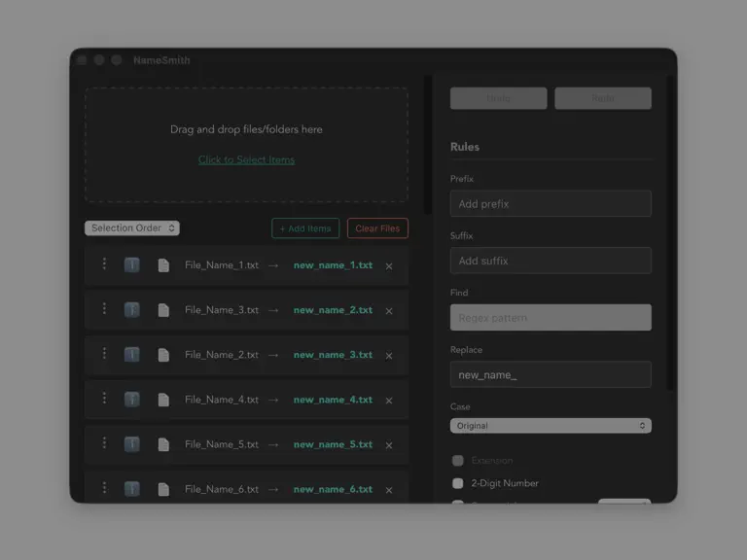Select new name new_name_1.txt text

(x=333, y=265)
